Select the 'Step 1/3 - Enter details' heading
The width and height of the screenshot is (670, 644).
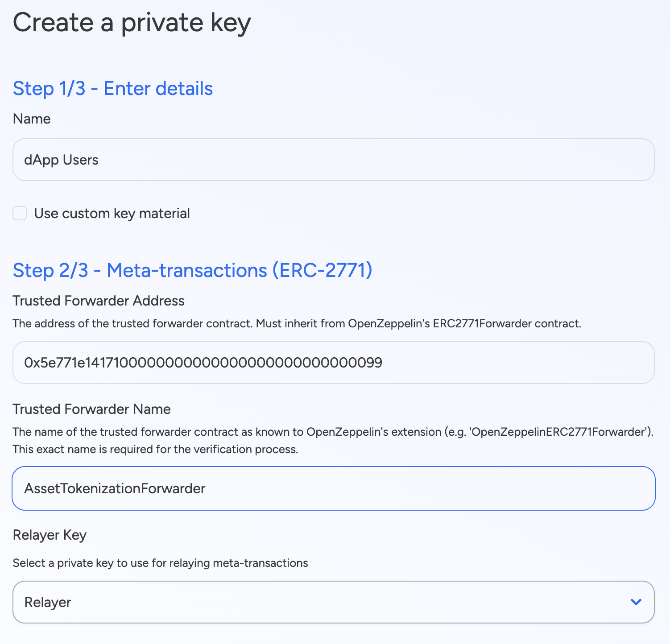point(113,88)
